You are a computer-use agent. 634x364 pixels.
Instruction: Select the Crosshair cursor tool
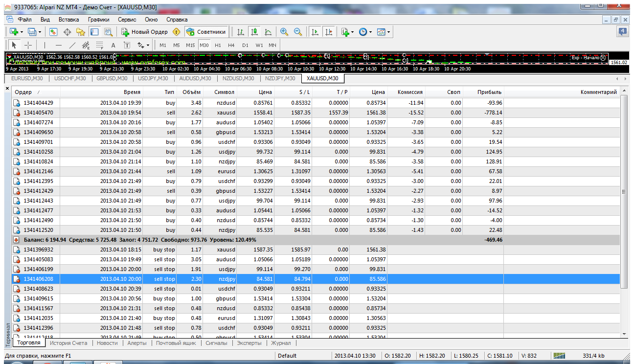pos(28,45)
